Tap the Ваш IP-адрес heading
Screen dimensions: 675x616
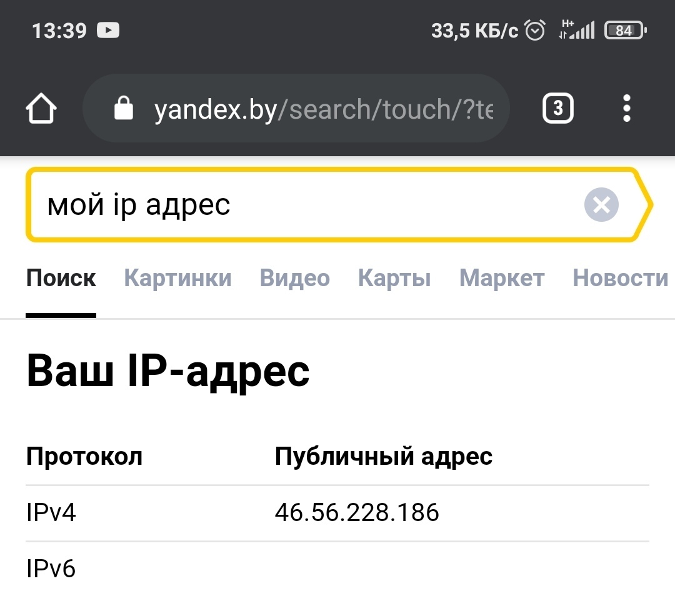click(168, 371)
